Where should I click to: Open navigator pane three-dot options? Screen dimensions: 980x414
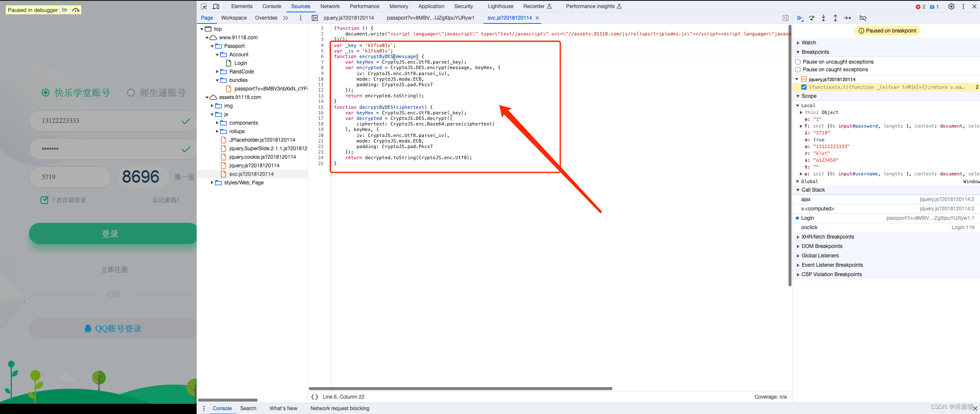pyautogui.click(x=301, y=18)
